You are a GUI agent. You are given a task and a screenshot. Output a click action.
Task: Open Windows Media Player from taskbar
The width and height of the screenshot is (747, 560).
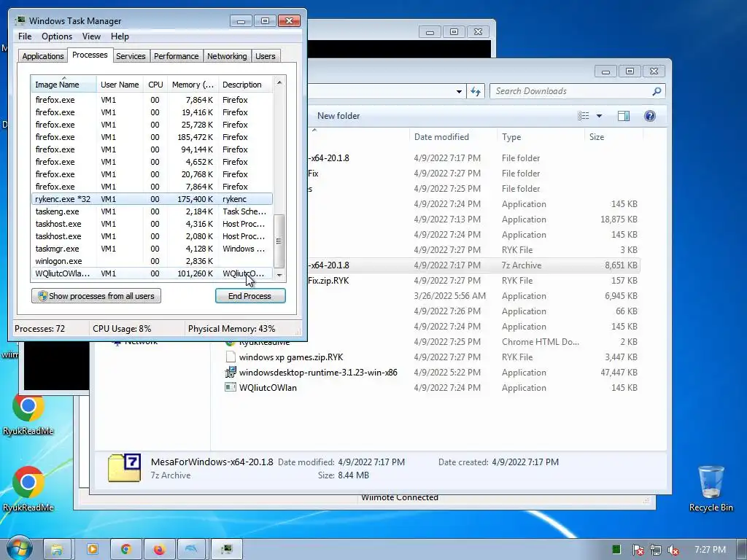(x=92, y=550)
